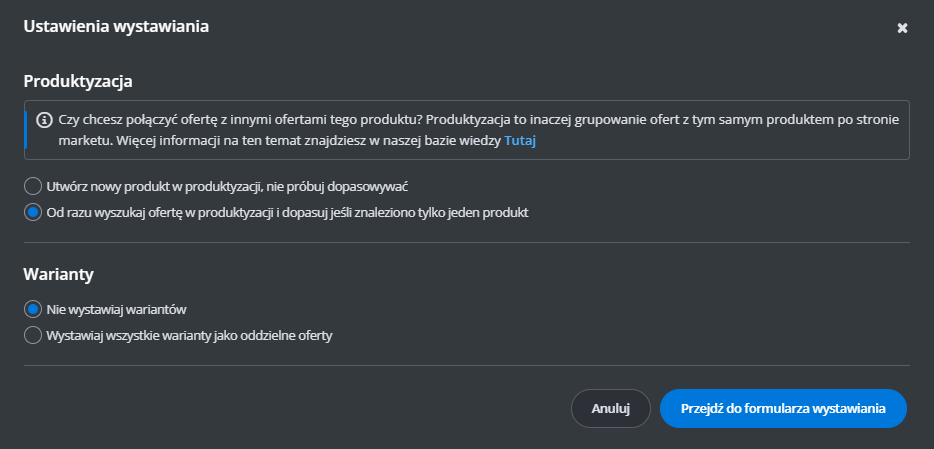Image resolution: width=934 pixels, height=449 pixels.
Task: Close the Ustawienia wystawiania dialog with X
Action: tap(902, 28)
